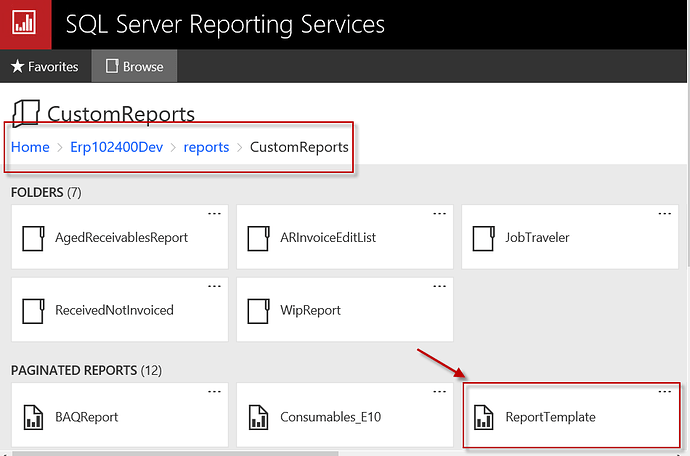The height and width of the screenshot is (456, 690).
Task: Go to Home in the breadcrumb
Action: click(x=30, y=147)
